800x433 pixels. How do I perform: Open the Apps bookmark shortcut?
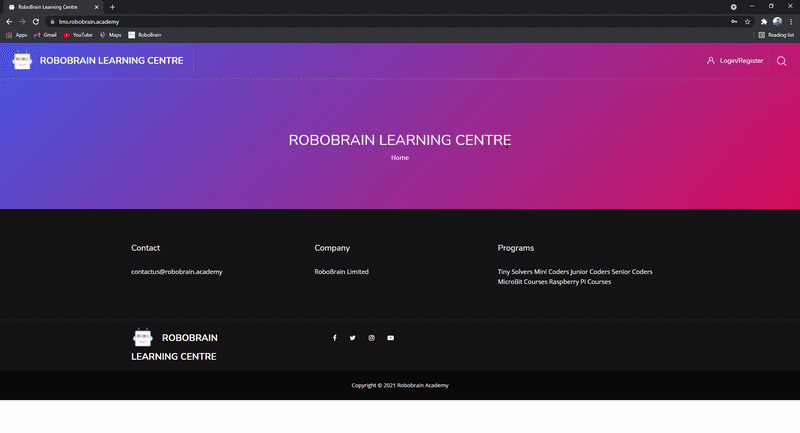pyautogui.click(x=16, y=35)
